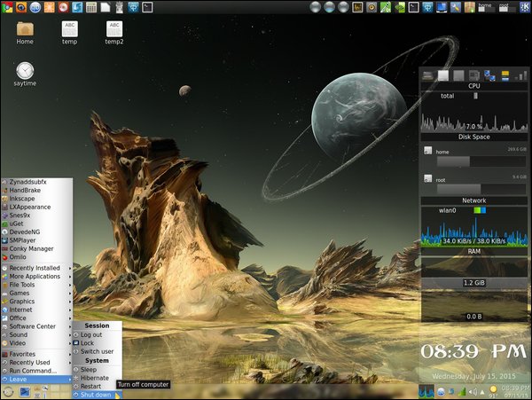This screenshot has height=400, width=532.
Task: Open the eye icon application in top panel
Action: [x=21, y=7]
